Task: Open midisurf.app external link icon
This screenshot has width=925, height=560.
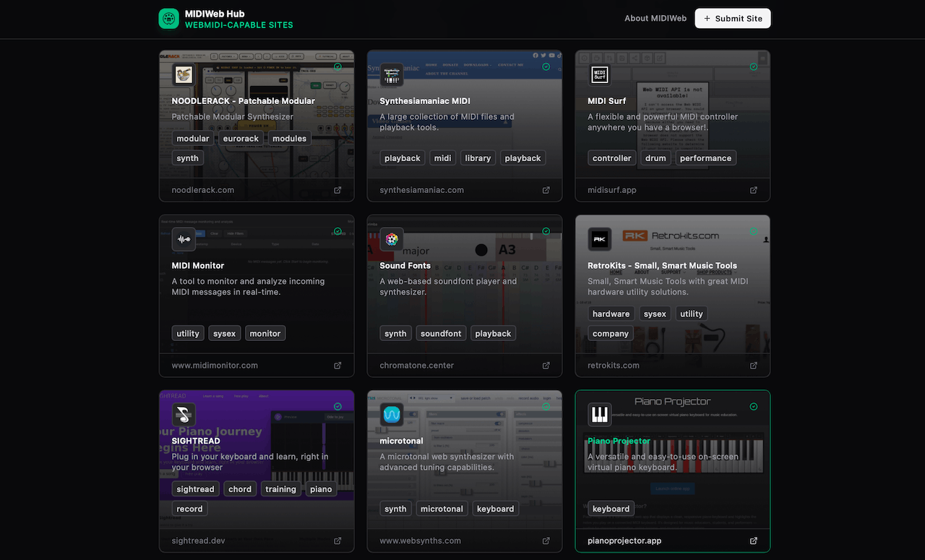Action: tap(754, 190)
